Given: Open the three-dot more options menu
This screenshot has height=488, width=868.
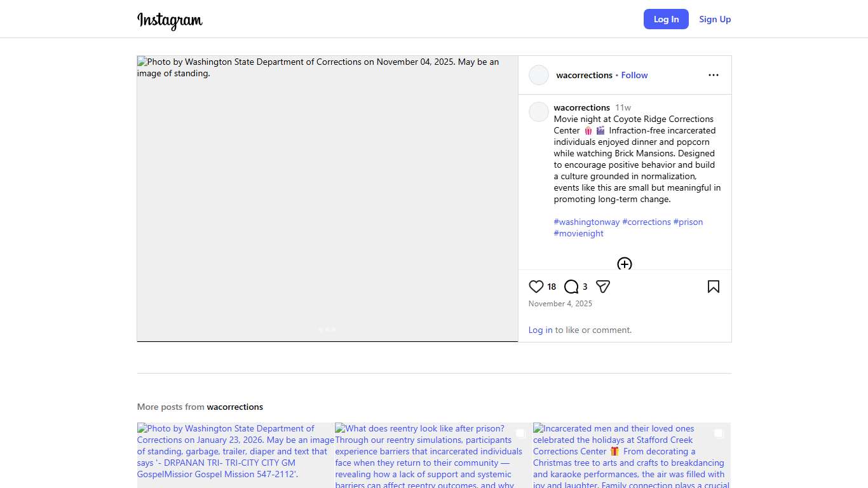Looking at the screenshot, I should pos(713,75).
